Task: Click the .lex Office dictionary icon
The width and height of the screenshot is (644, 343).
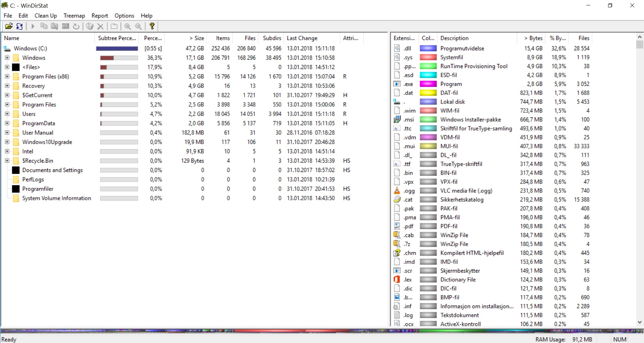Action: [x=397, y=279]
